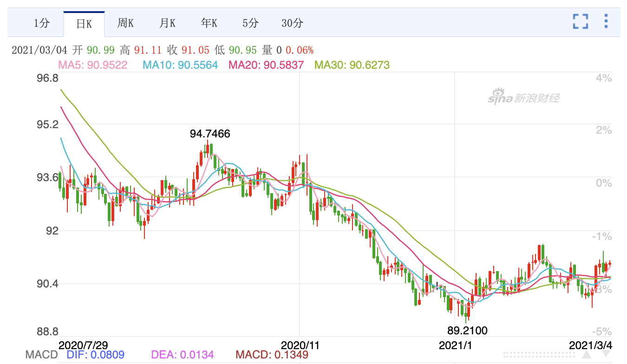627x364 pixels.
Task: Click the dotted range drag handle
Action: 539,355
